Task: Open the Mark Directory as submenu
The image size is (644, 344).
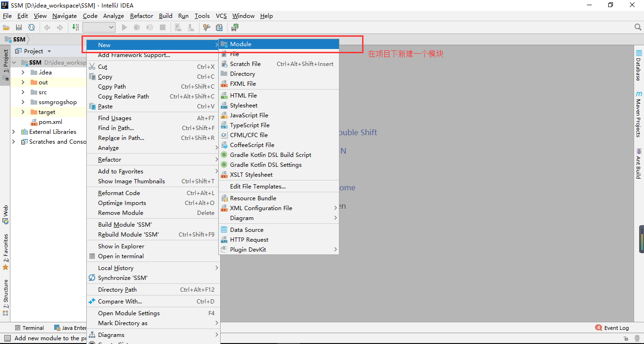Action: [153, 323]
